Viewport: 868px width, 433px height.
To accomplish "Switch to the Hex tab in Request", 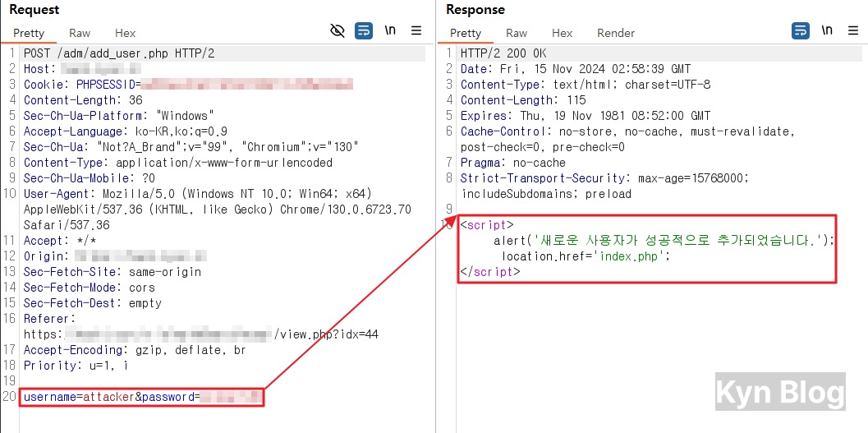I will pyautogui.click(x=125, y=33).
